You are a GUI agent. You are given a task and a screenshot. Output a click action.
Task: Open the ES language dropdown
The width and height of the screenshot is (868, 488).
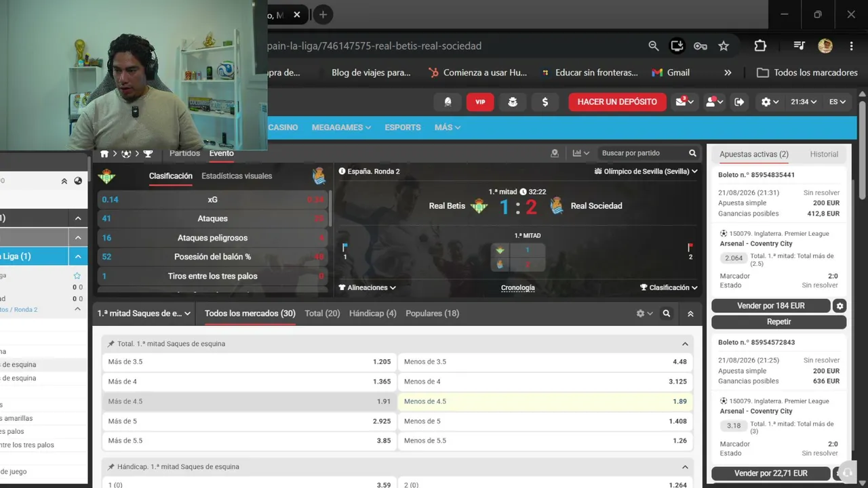click(x=837, y=102)
